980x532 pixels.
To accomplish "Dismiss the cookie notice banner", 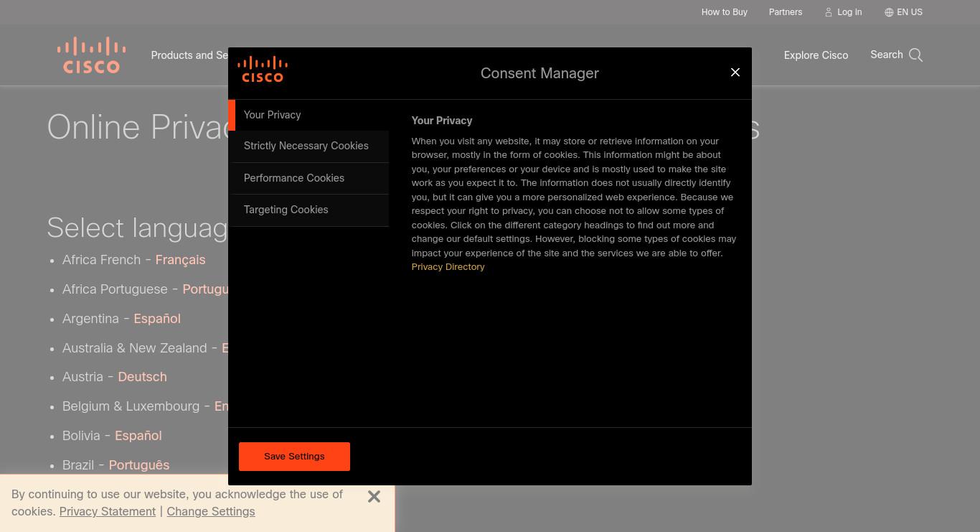I will click(374, 497).
